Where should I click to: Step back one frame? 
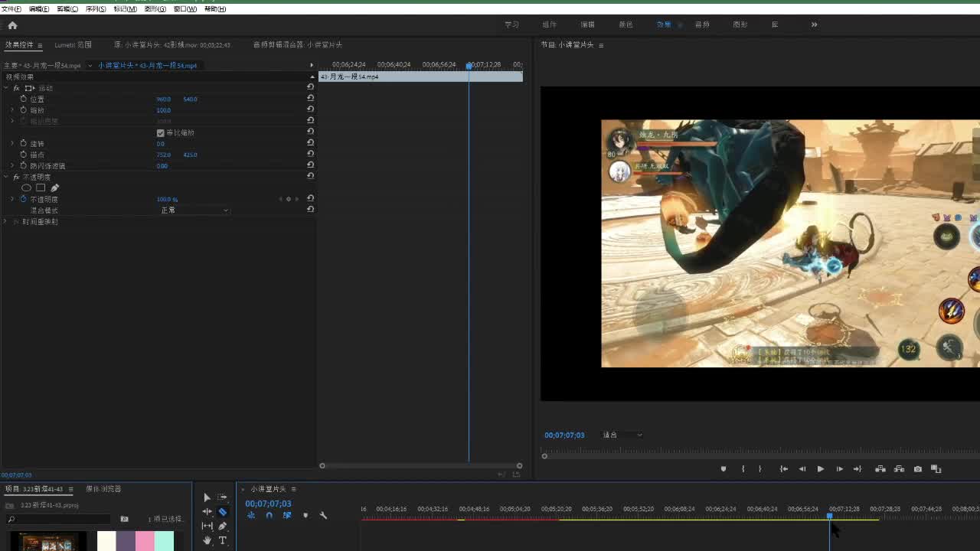[x=802, y=469]
